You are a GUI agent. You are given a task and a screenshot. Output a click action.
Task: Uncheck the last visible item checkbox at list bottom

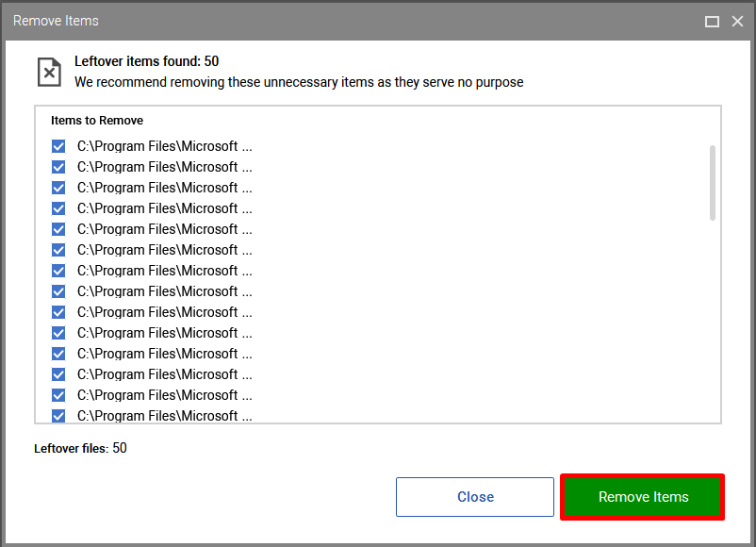tap(58, 416)
